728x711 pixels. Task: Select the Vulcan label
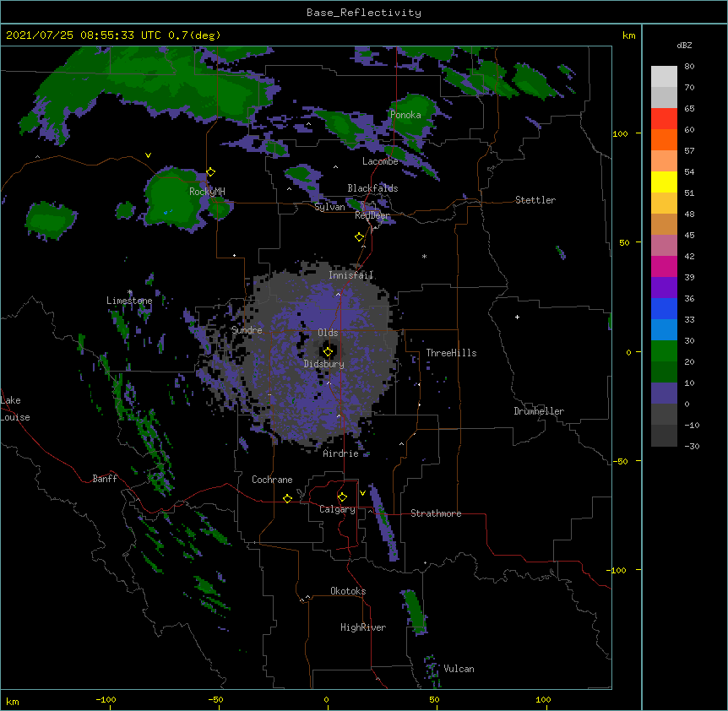(x=459, y=669)
